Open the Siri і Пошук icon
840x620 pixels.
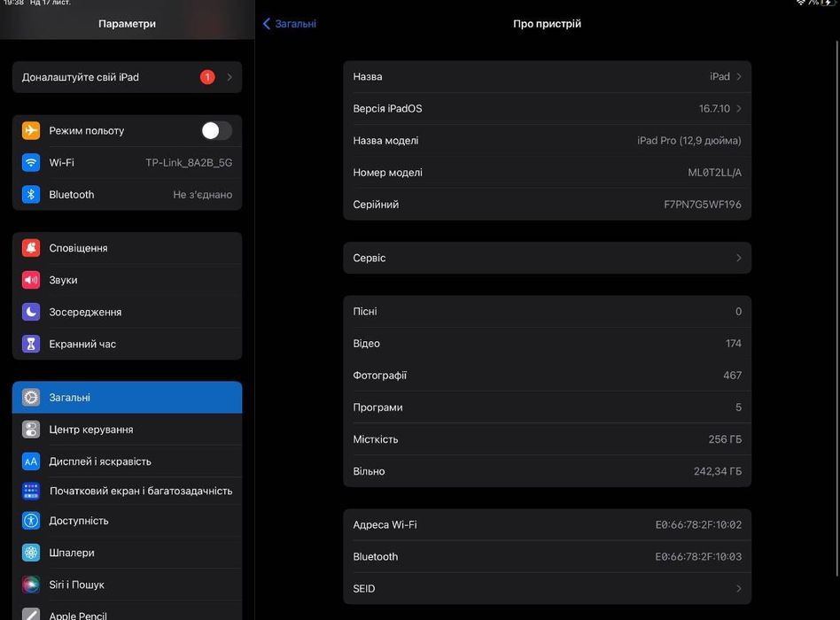click(x=30, y=585)
